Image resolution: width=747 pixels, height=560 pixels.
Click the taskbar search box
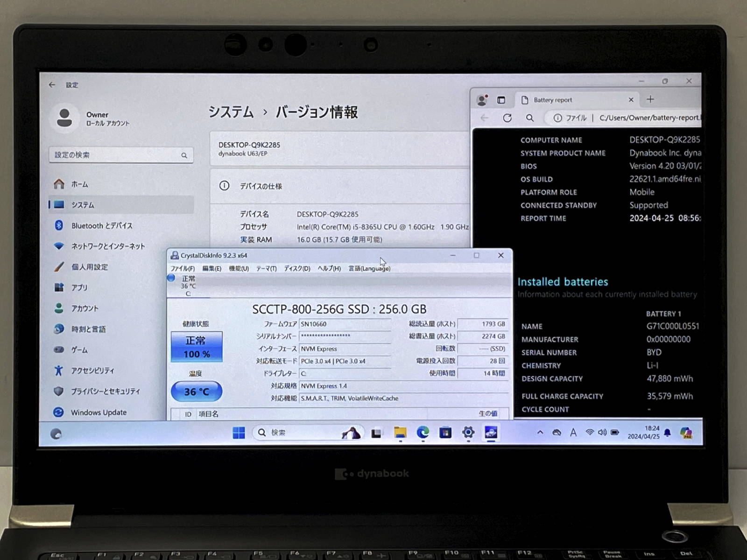click(x=308, y=433)
